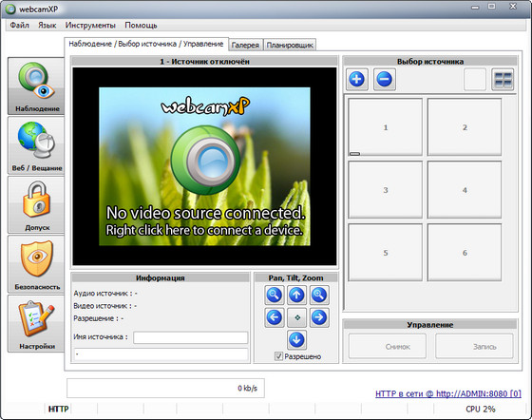Viewport: 532px width, 420px height.
Task: Tilt camera down with down arrow
Action: pos(296,340)
